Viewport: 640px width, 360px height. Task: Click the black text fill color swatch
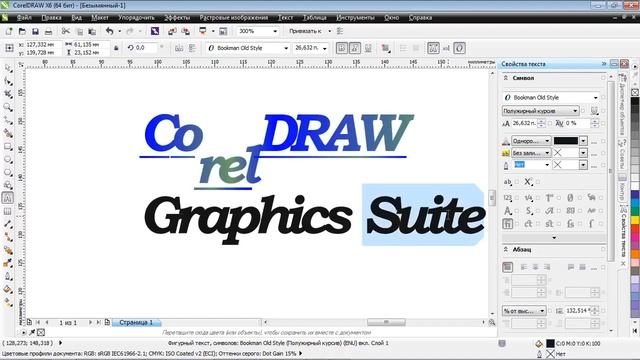coord(565,141)
